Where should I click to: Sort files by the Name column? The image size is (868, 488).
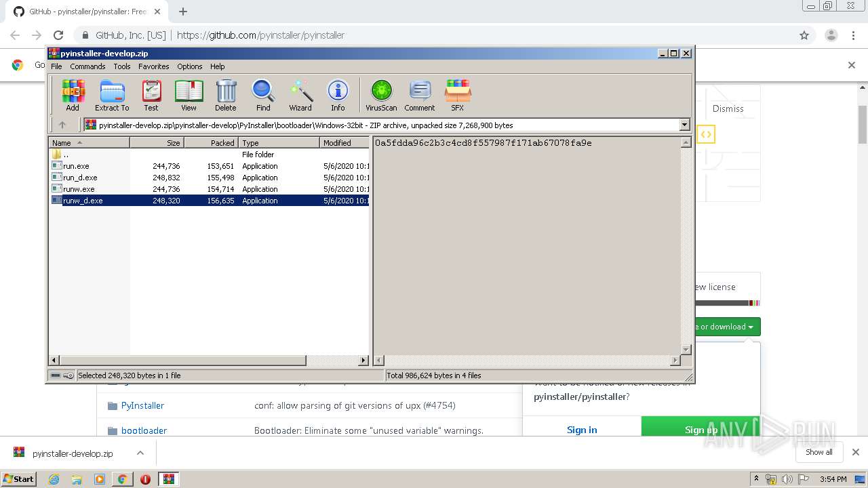point(90,142)
